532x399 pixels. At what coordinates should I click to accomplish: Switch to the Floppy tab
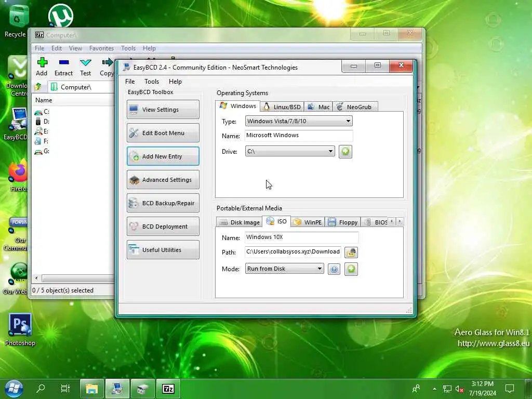343,222
